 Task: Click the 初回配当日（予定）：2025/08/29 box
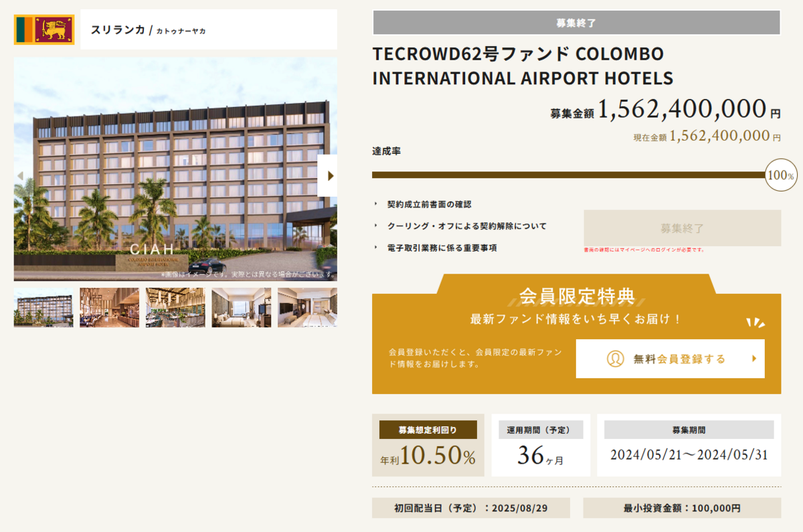[471, 508]
